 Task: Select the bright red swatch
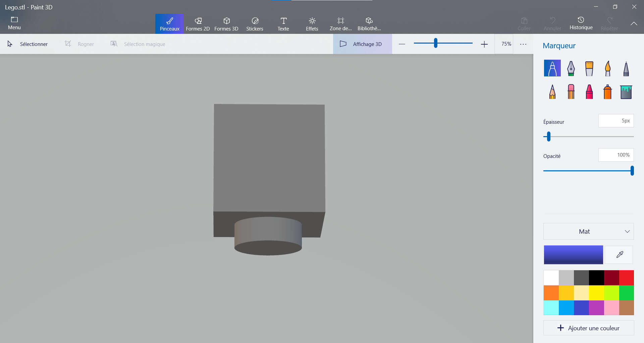point(627,278)
